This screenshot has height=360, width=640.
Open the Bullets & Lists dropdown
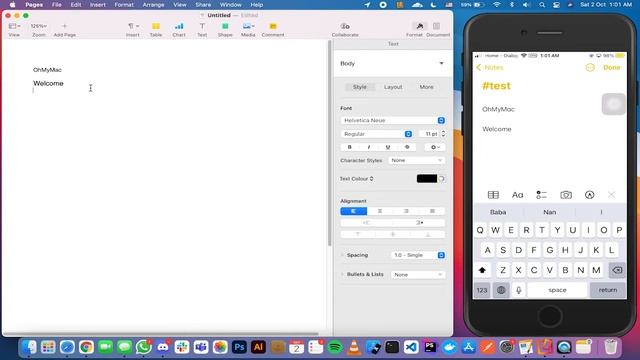tap(418, 275)
